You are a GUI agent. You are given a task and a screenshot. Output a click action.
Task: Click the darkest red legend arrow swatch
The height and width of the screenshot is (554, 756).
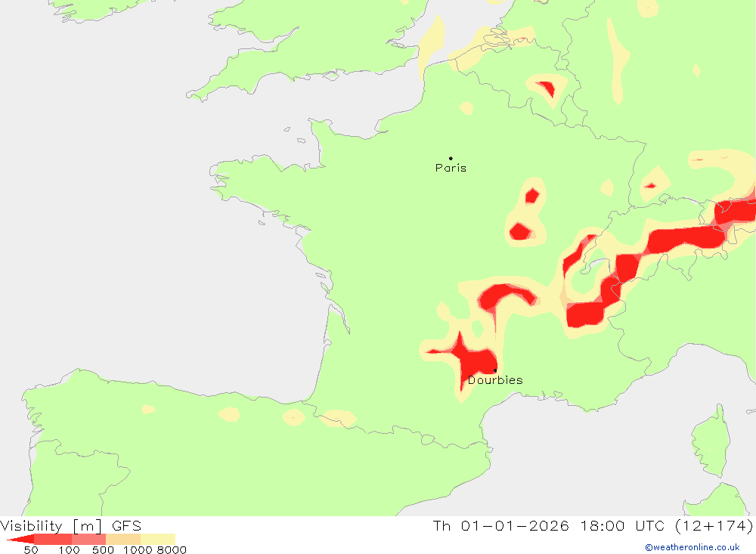(x=20, y=539)
